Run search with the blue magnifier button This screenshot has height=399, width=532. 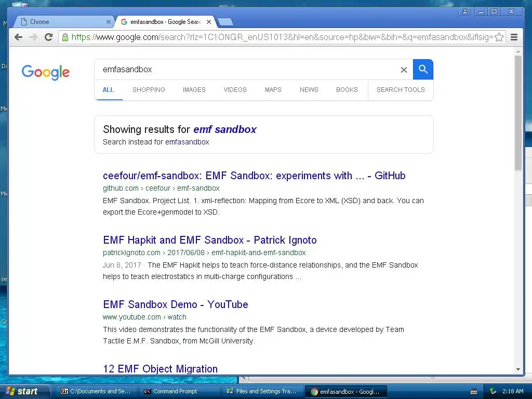pyautogui.click(x=423, y=69)
